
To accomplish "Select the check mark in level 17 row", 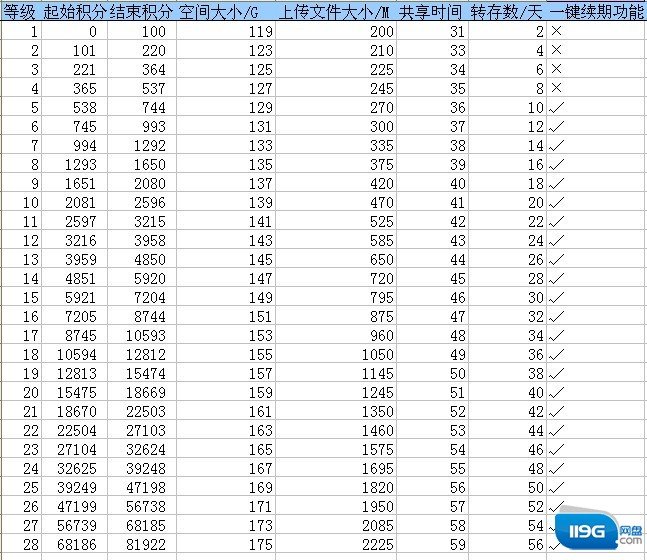I will [557, 336].
